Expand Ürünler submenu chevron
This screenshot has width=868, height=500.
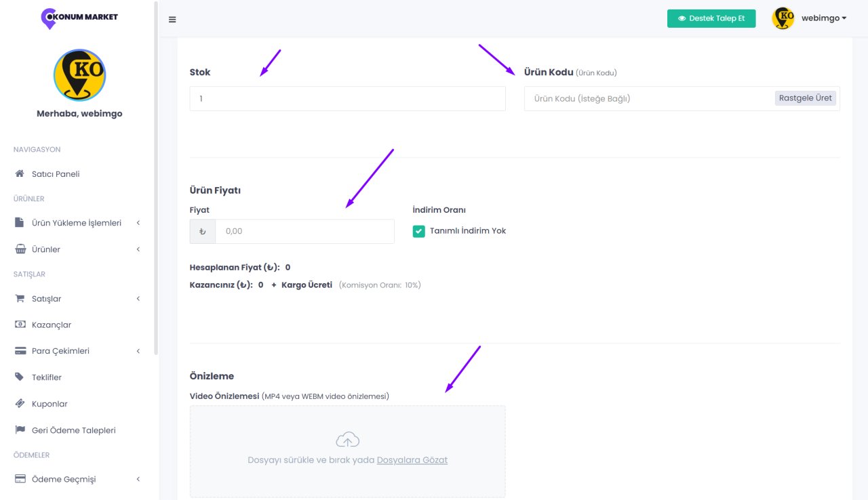tap(138, 249)
